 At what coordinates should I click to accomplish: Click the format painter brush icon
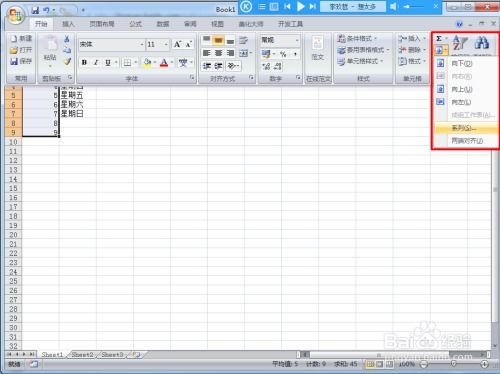(67, 61)
